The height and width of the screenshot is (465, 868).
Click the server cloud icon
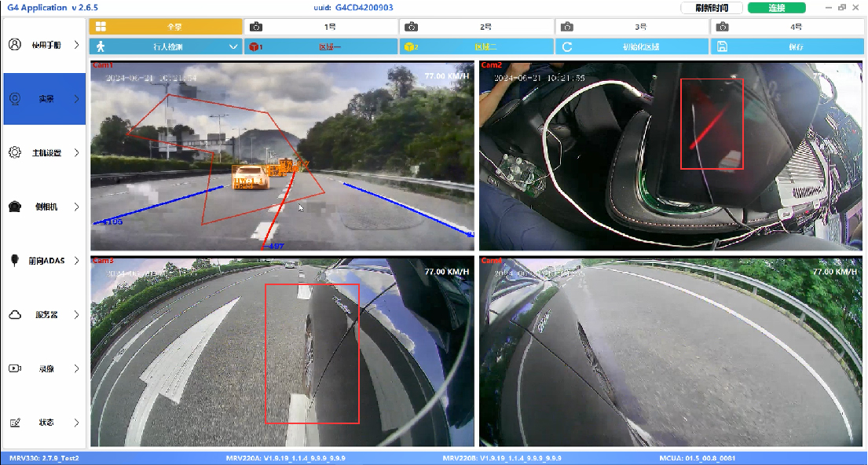14,315
